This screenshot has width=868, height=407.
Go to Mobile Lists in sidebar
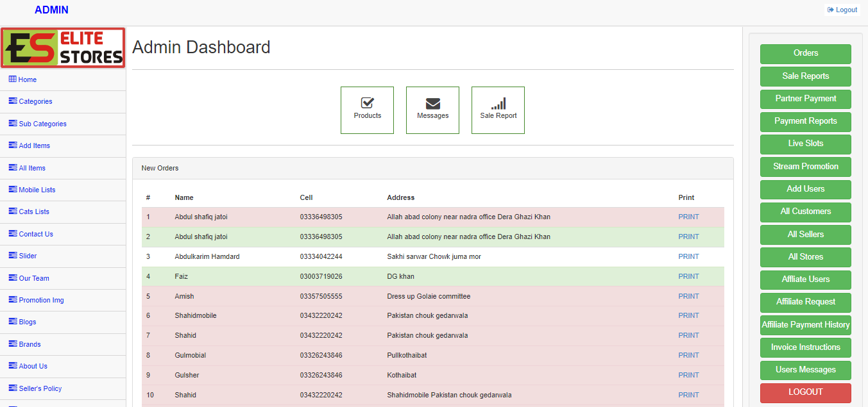pos(37,190)
